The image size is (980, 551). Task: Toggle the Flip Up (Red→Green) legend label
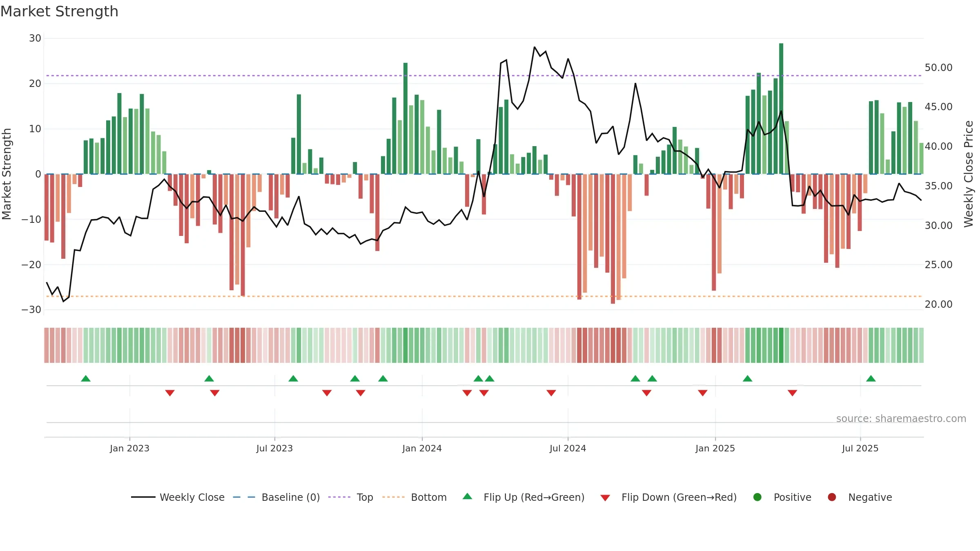click(534, 497)
